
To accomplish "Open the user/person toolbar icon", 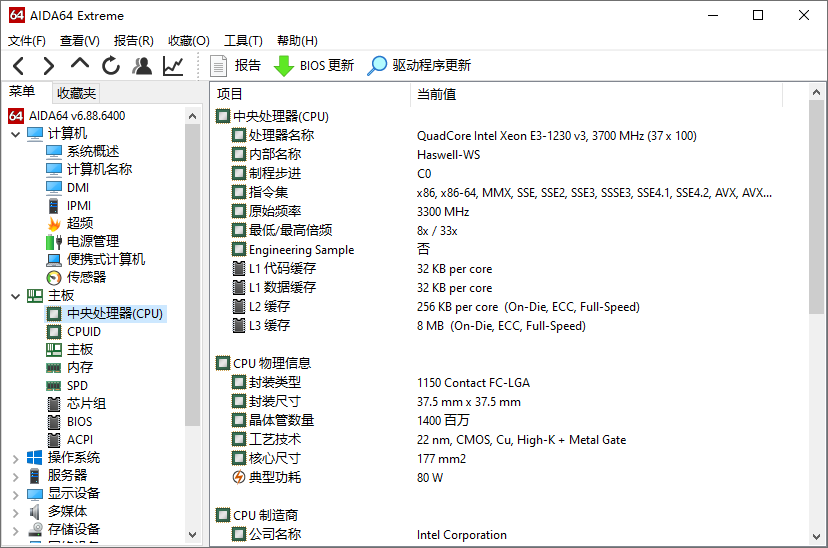I will 142,66.
